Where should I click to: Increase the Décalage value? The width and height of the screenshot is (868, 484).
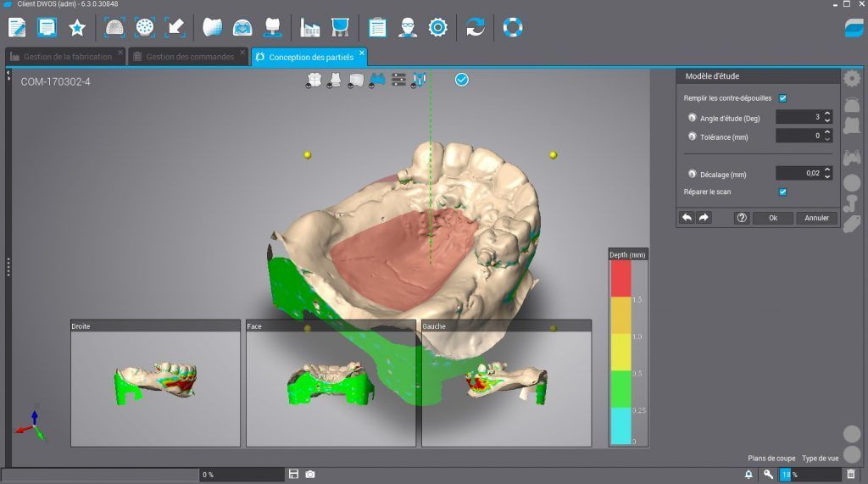(x=827, y=170)
